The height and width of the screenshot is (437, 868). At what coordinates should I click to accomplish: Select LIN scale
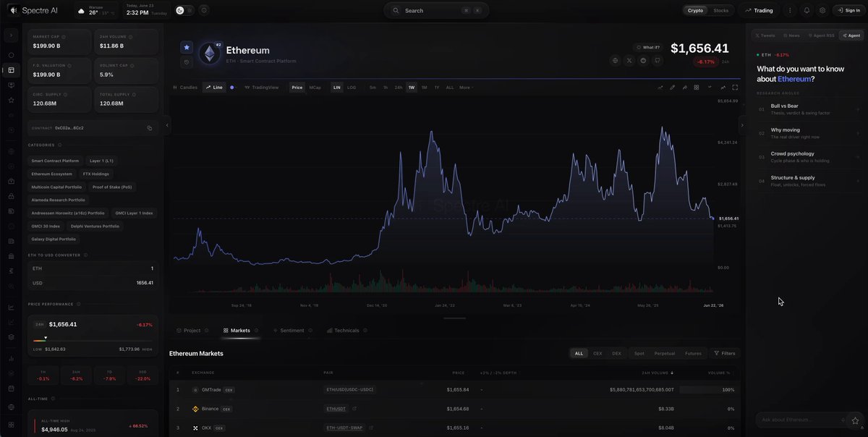tap(337, 88)
